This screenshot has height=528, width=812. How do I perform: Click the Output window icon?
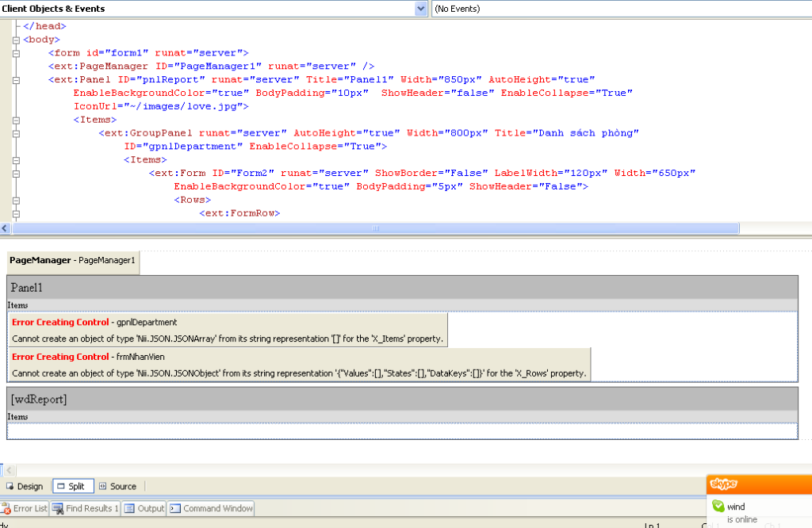click(129, 509)
